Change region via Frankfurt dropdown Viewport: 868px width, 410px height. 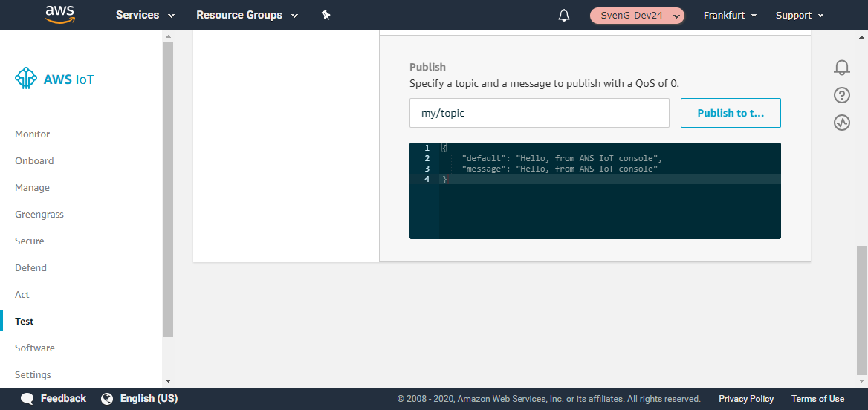730,16
